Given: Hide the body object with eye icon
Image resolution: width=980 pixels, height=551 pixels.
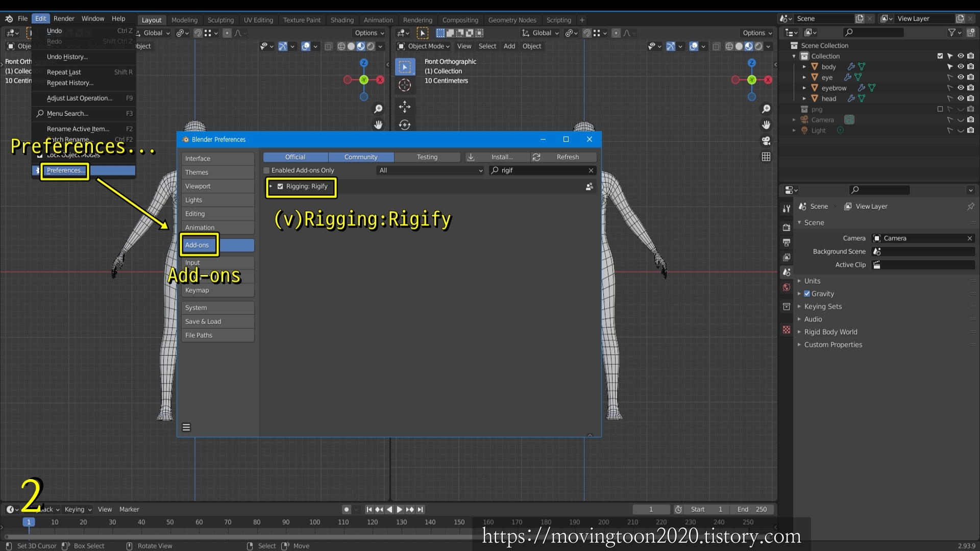Looking at the screenshot, I should tap(961, 67).
